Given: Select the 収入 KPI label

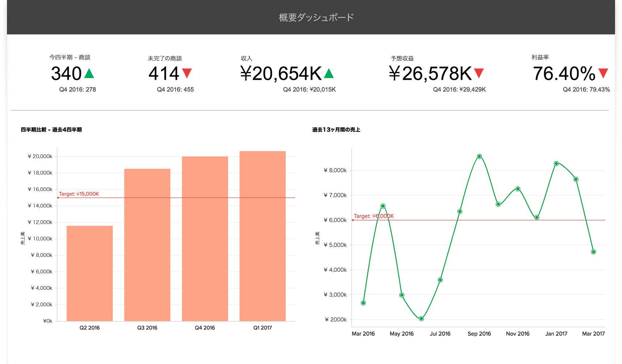Looking at the screenshot, I should click(247, 58).
